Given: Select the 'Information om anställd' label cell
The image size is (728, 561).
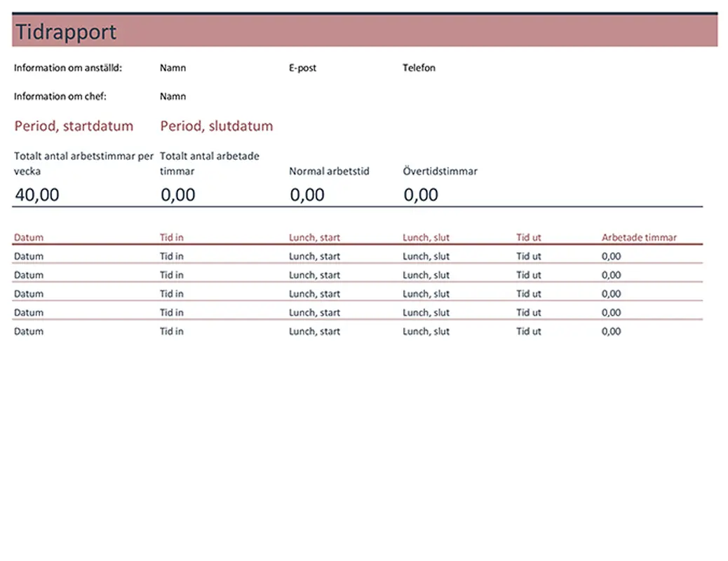Looking at the screenshot, I should click(x=68, y=68).
